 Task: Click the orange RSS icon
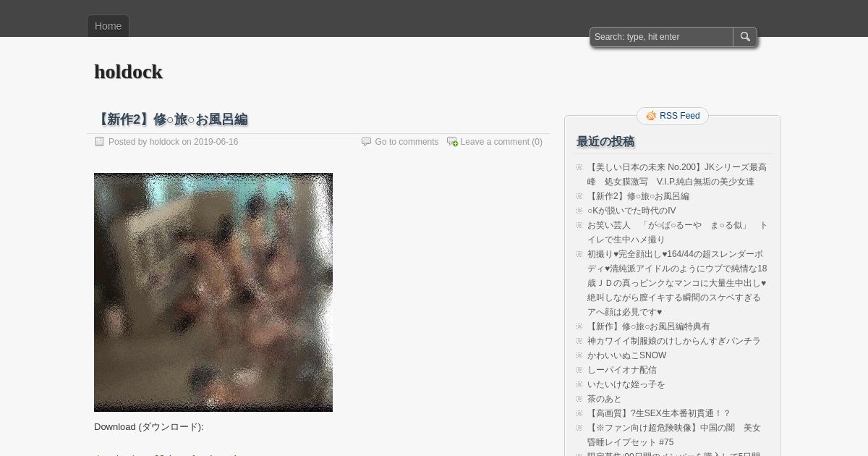(651, 116)
